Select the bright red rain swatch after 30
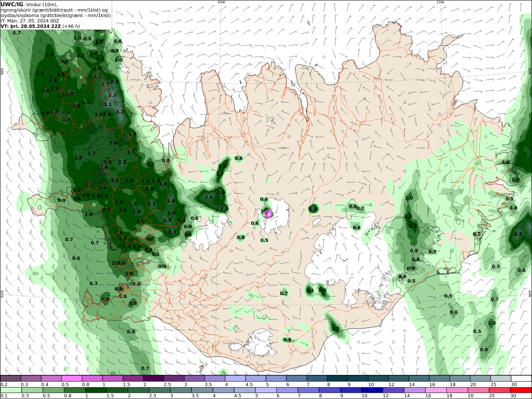532x399 pixels. click(521, 390)
